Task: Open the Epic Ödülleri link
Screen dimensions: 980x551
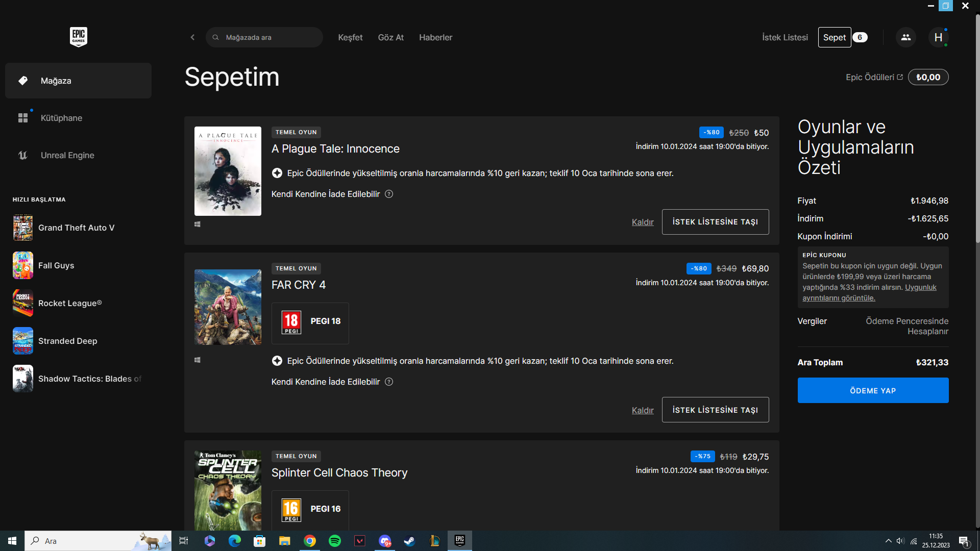Action: (874, 77)
